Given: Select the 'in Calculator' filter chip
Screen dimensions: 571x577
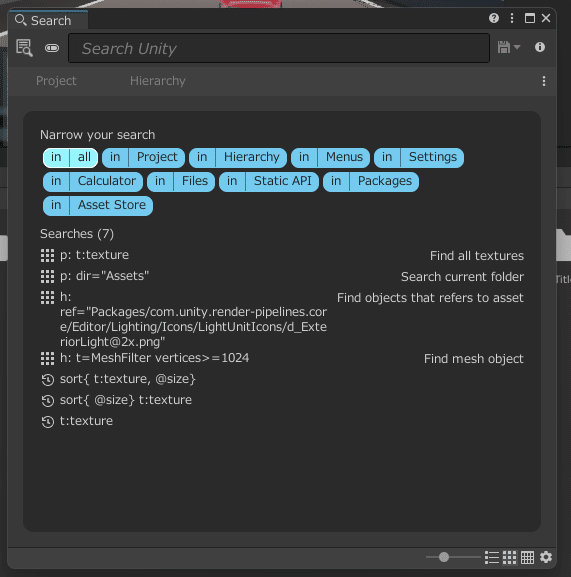Looking at the screenshot, I should coord(93,181).
